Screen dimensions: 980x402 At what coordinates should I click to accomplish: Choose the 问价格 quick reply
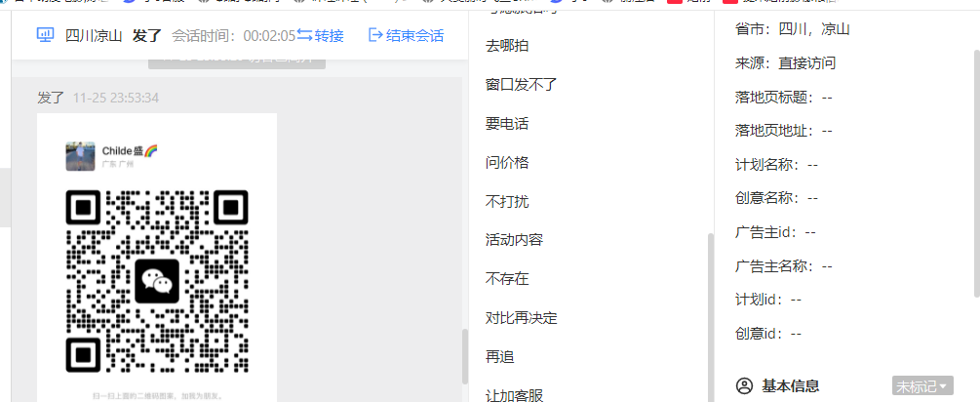507,163
